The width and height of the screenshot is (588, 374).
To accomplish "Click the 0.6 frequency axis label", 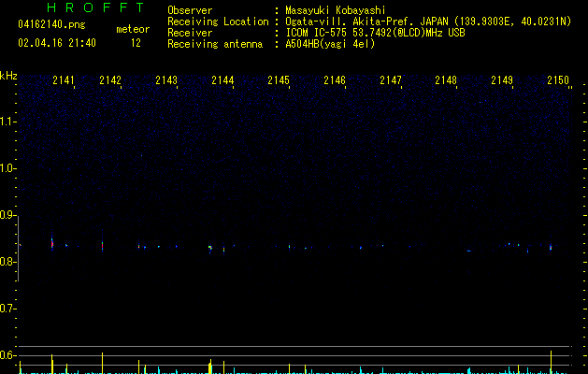I will point(7,355).
